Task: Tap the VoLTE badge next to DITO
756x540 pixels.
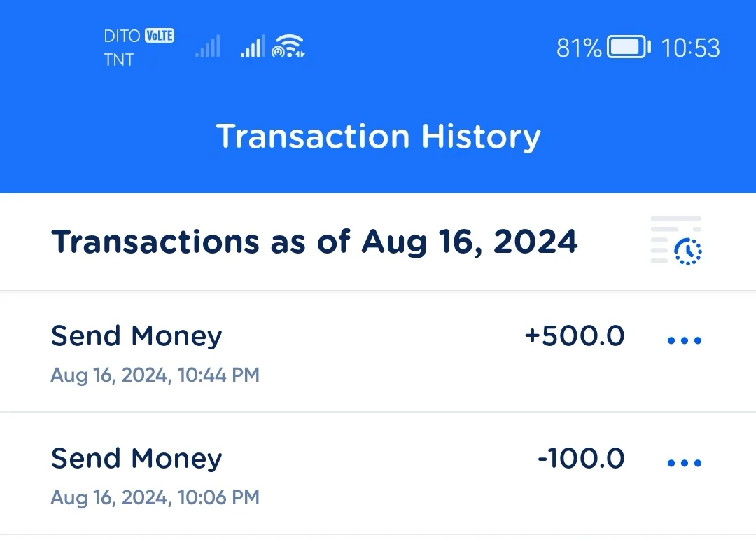Action: pos(160,36)
